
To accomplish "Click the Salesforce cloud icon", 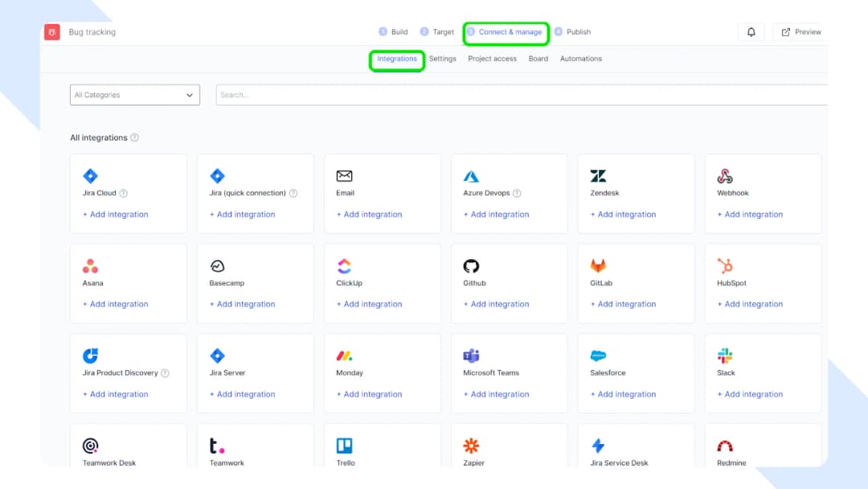I will tap(598, 355).
